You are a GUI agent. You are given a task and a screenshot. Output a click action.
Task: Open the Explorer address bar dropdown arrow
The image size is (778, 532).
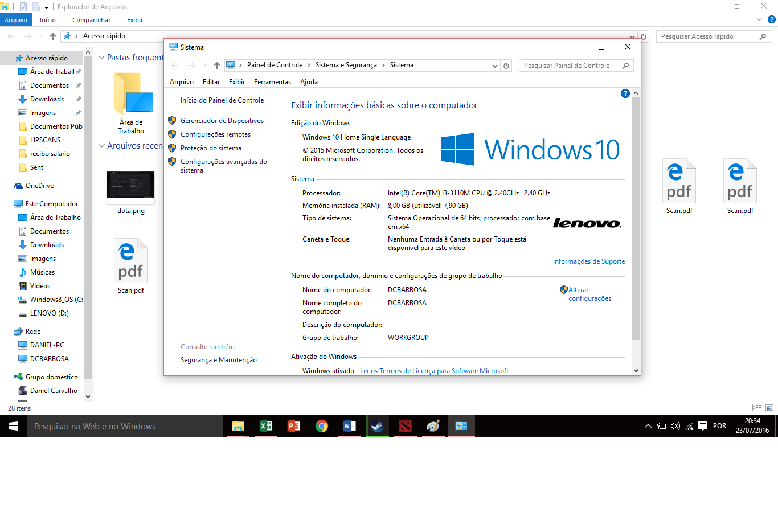point(632,36)
